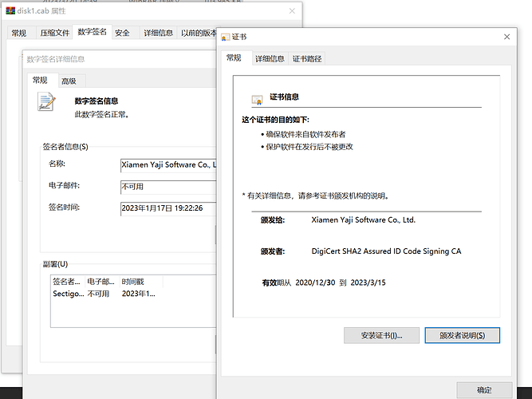Select the 数字签名 tab
The image size is (532, 399).
coord(92,32)
